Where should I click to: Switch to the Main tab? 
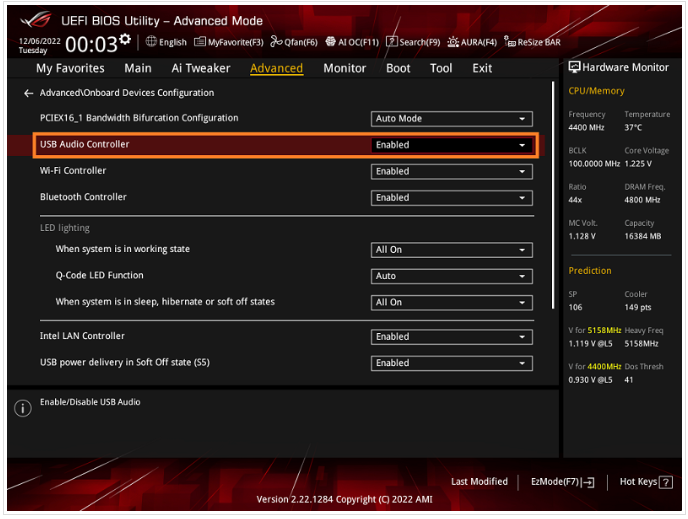(x=138, y=68)
